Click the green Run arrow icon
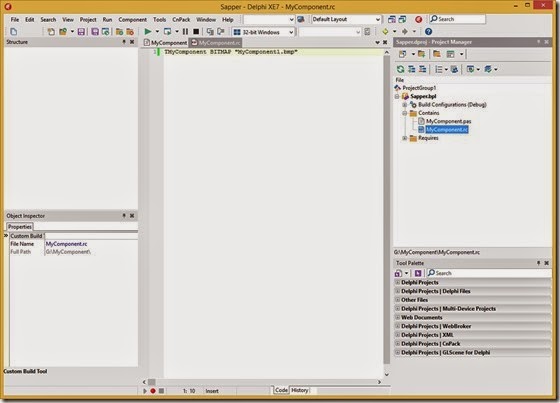Viewport: 560px width, 403px height. tap(148, 32)
